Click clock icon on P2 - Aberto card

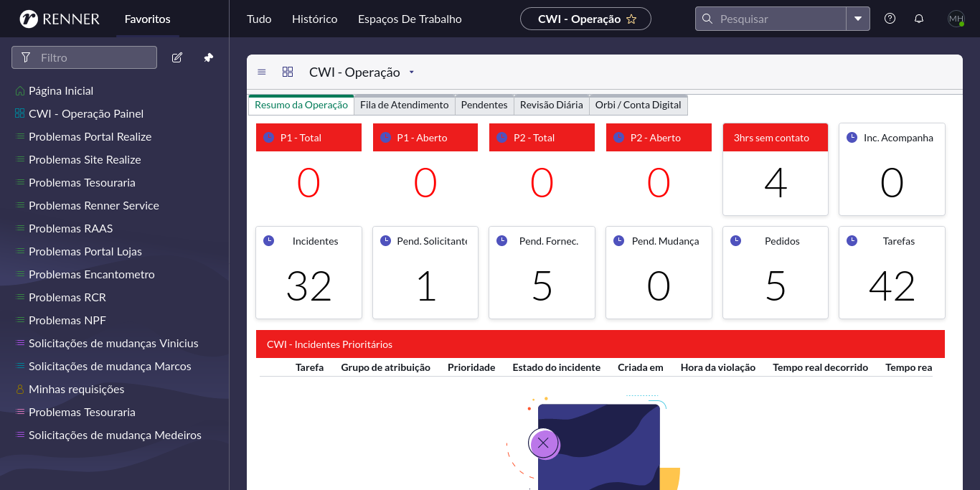click(619, 137)
